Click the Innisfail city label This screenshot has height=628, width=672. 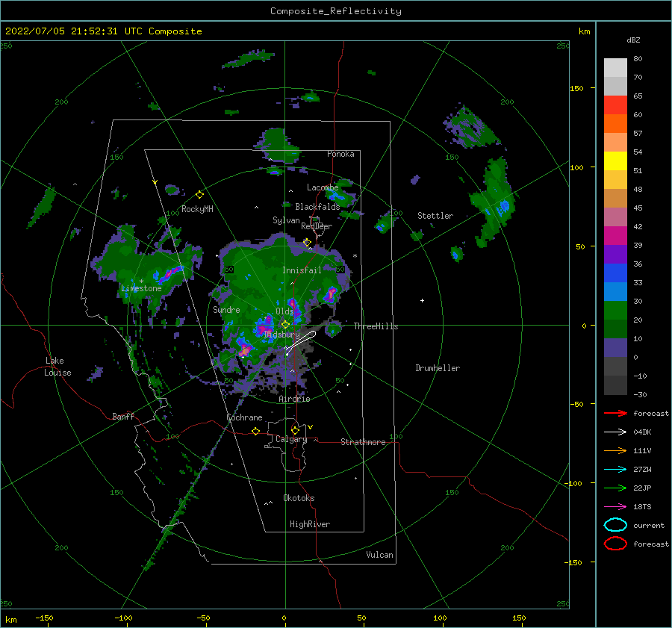(302, 270)
